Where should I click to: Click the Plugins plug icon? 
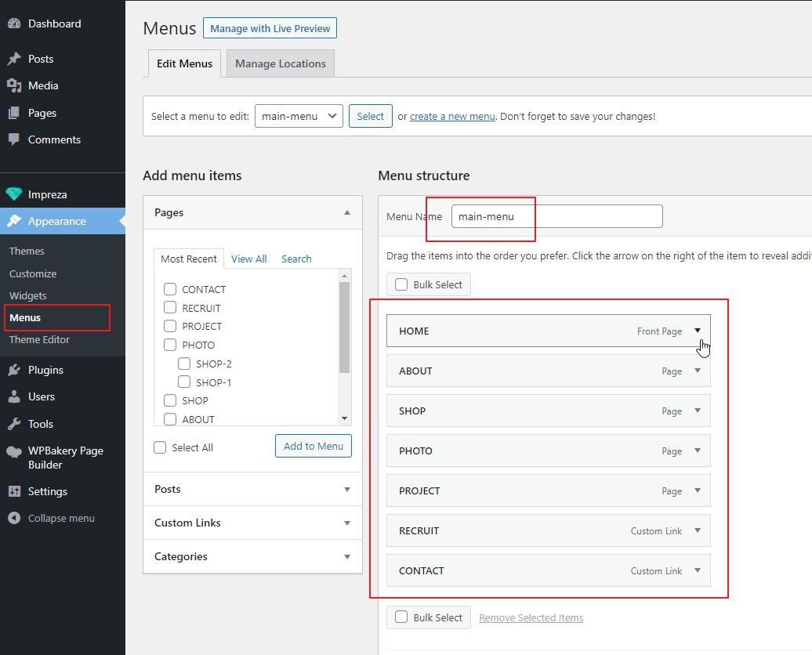coord(14,370)
